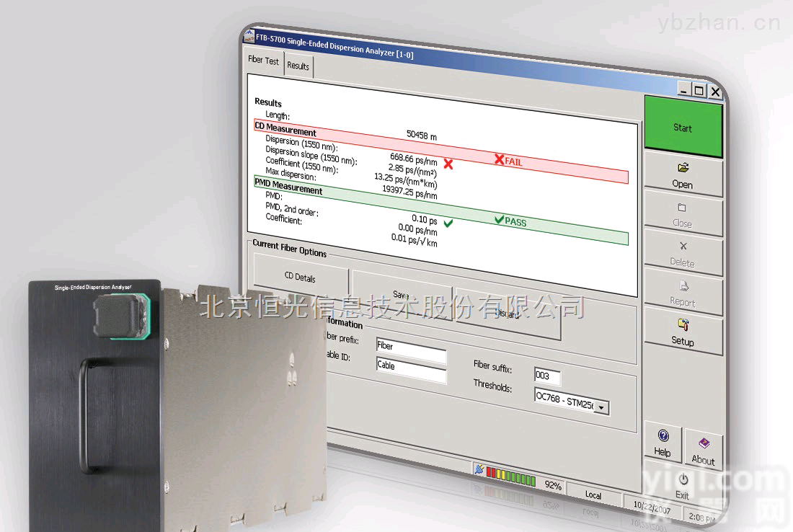Click the Exit power icon
This screenshot has width=793, height=532.
coord(683,485)
